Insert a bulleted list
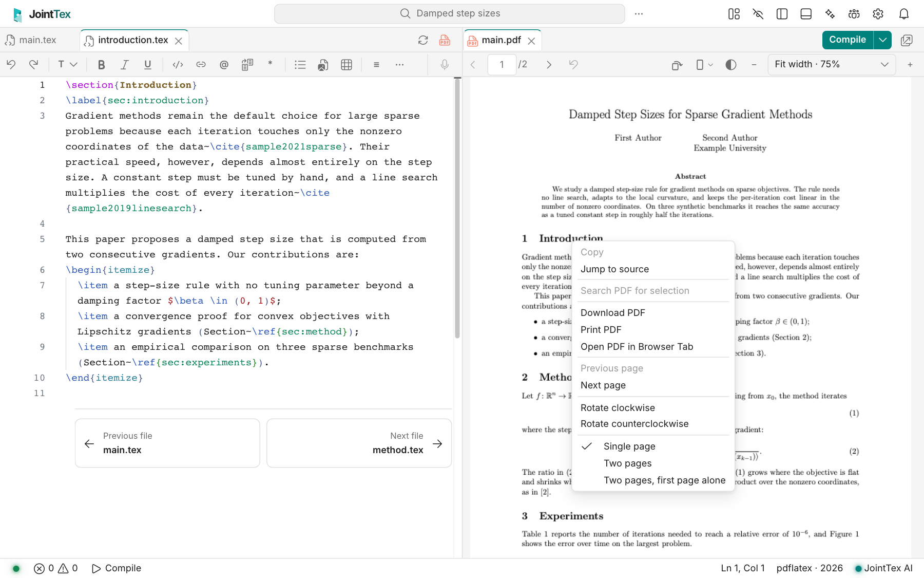Image resolution: width=924 pixels, height=578 pixels. click(300, 65)
